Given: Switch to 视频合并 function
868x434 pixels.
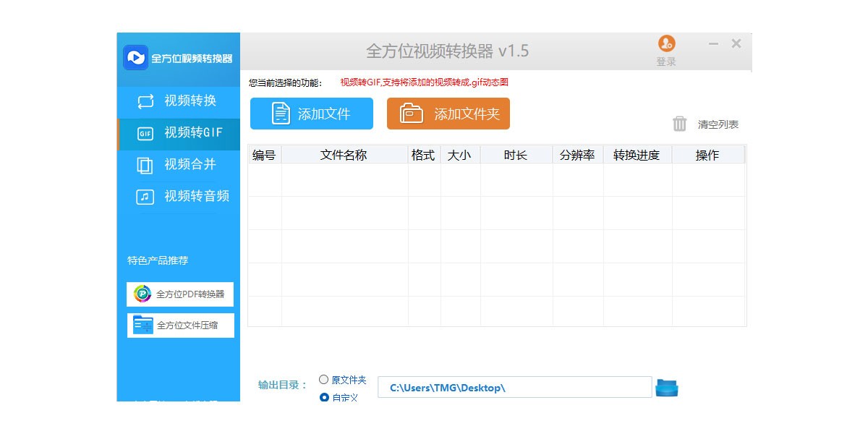Looking at the screenshot, I should coord(179,165).
